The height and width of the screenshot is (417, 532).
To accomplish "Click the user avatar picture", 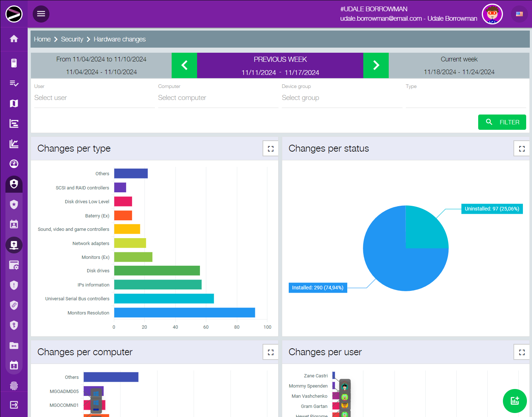I will 492,14.
